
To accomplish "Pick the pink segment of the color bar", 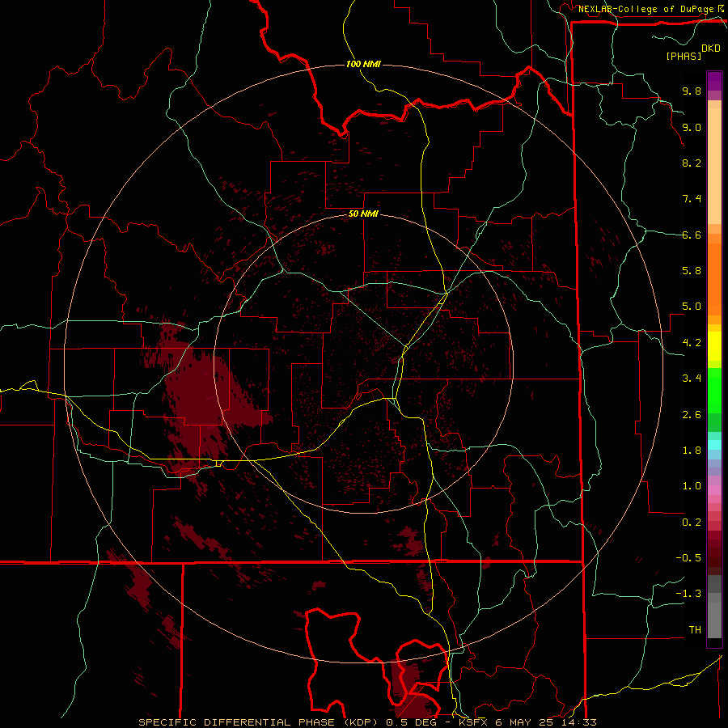I will pyautogui.click(x=714, y=490).
